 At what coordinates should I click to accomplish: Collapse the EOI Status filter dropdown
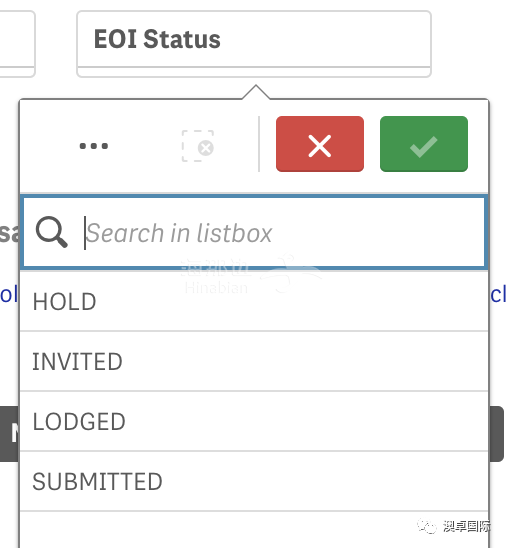[254, 44]
